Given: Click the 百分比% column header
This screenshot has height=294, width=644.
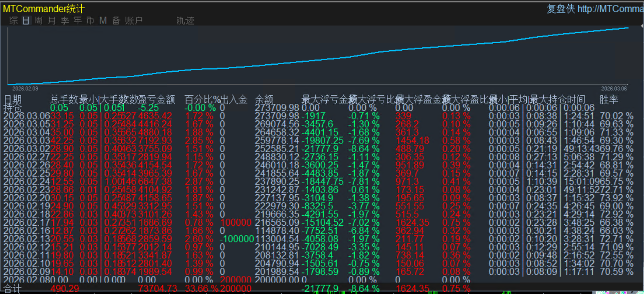Looking at the screenshot, I should click(x=202, y=99).
